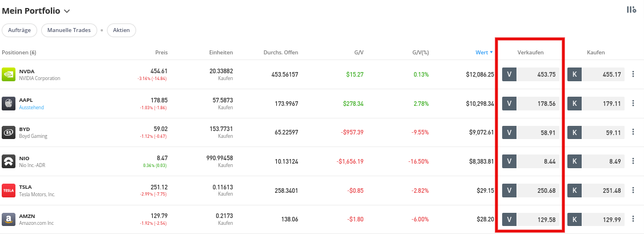Click the Boyd Gaming company name
Image resolution: width=644 pixels, height=234 pixels.
(x=33, y=136)
